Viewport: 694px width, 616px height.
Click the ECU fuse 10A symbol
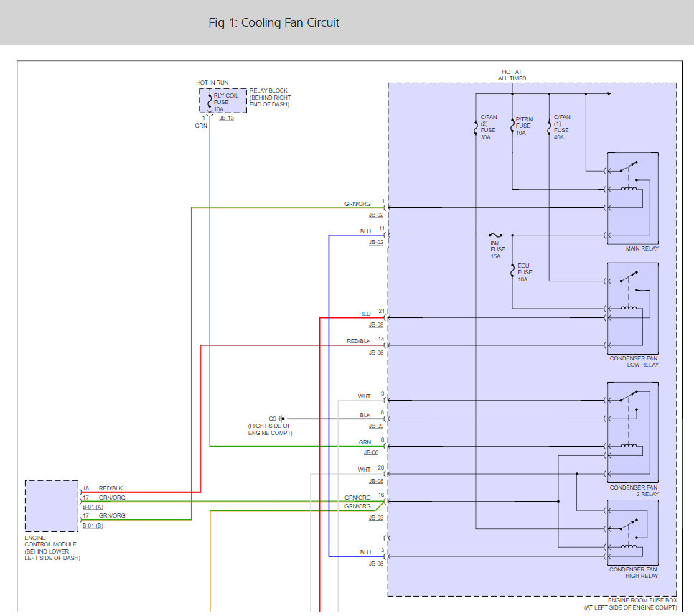[x=512, y=271]
